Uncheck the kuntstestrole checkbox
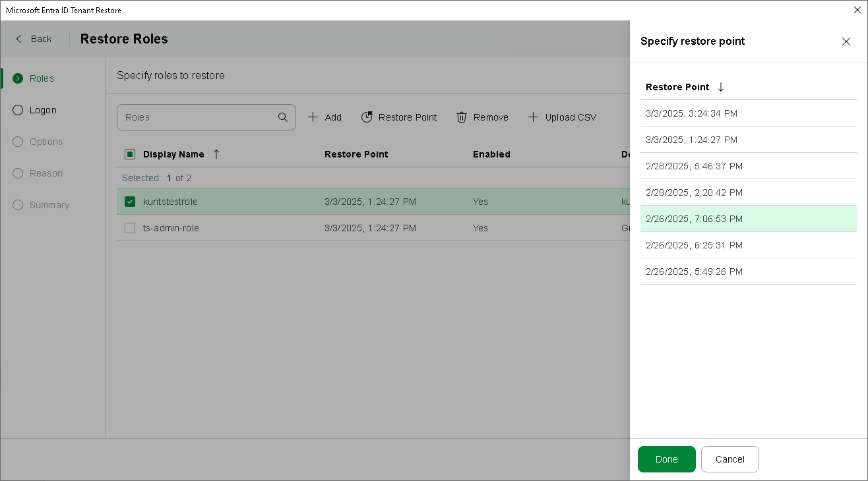This screenshot has height=481, width=868. [130, 202]
